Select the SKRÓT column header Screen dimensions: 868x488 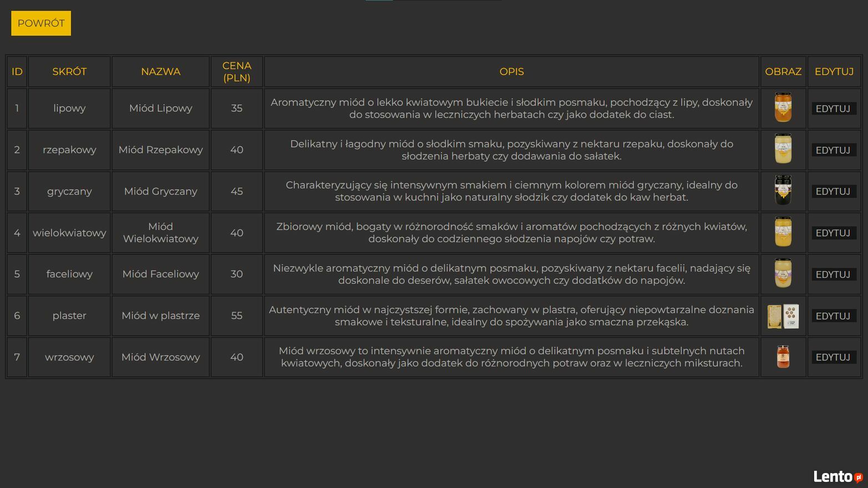point(69,72)
